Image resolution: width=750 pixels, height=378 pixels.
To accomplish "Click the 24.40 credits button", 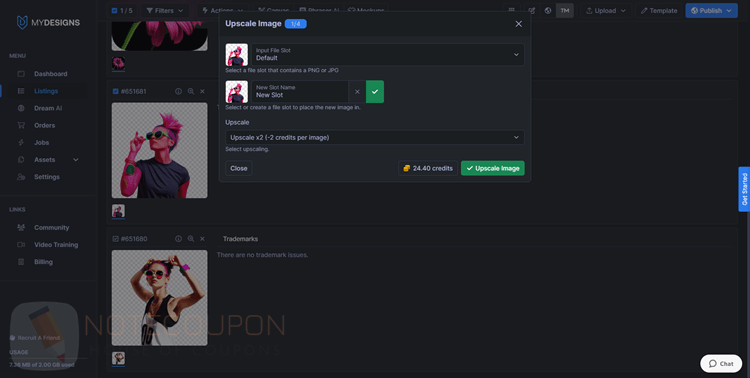I will coord(428,168).
